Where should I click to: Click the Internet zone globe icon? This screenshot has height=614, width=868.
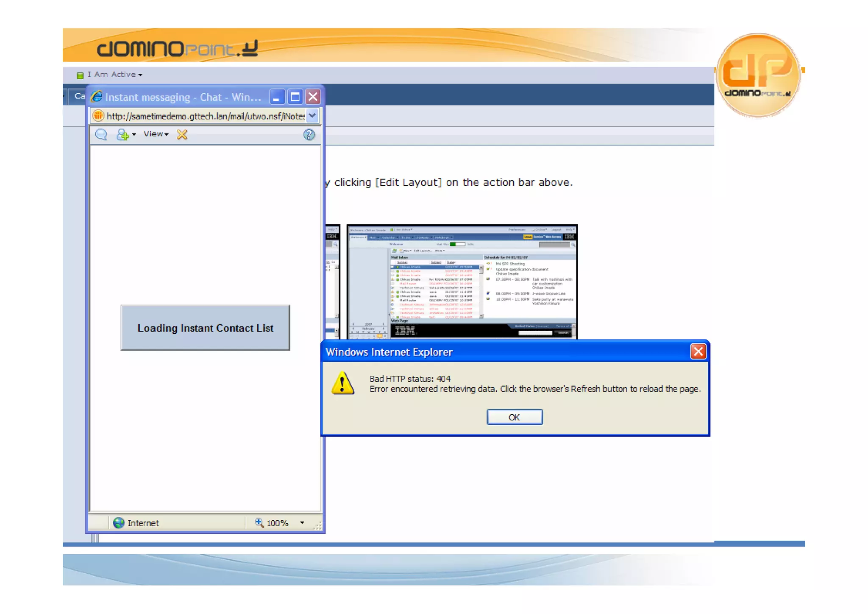tap(119, 522)
